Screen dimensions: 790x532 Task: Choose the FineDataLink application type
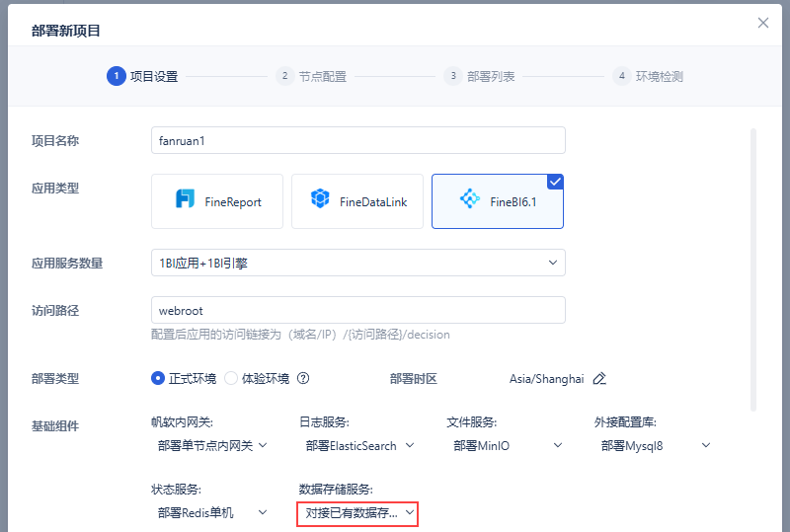(357, 201)
